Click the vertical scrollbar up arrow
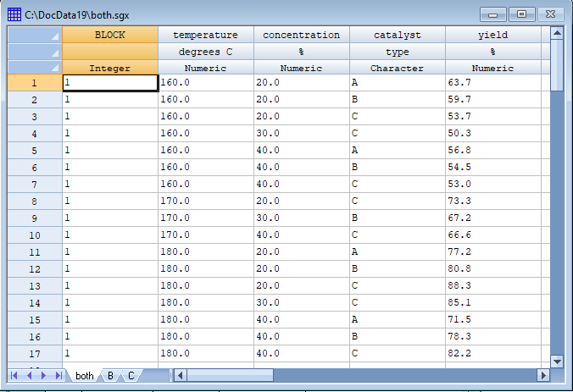 point(557,33)
